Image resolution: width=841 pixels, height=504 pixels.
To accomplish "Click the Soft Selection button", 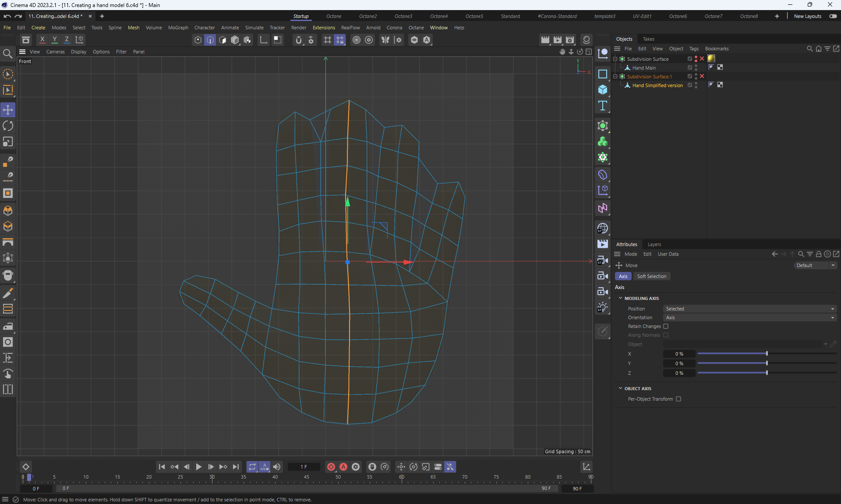I will (651, 276).
